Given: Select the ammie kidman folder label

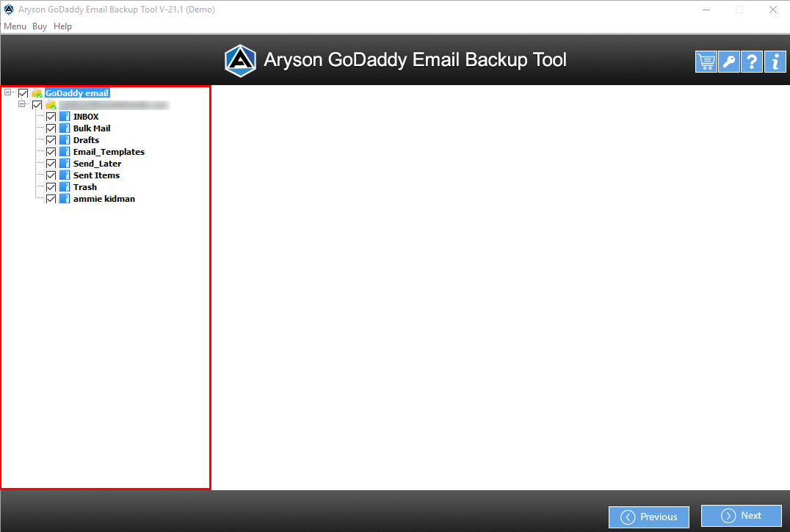Looking at the screenshot, I should 104,199.
